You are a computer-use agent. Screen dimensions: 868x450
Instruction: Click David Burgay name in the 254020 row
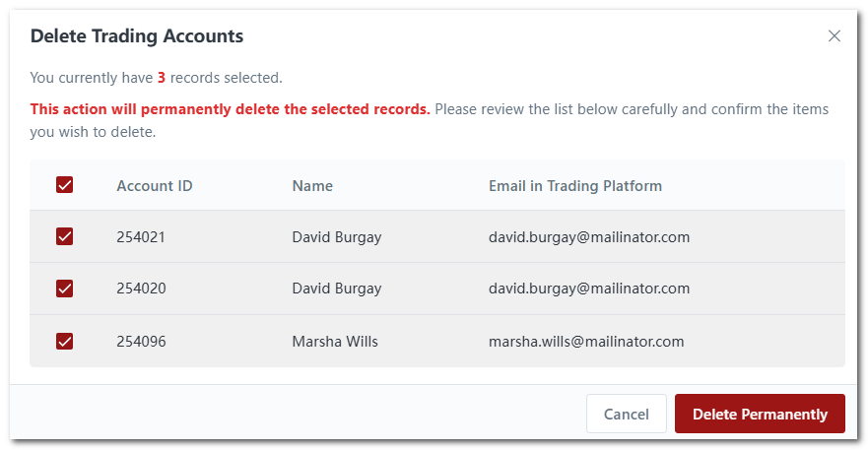pyautogui.click(x=336, y=289)
